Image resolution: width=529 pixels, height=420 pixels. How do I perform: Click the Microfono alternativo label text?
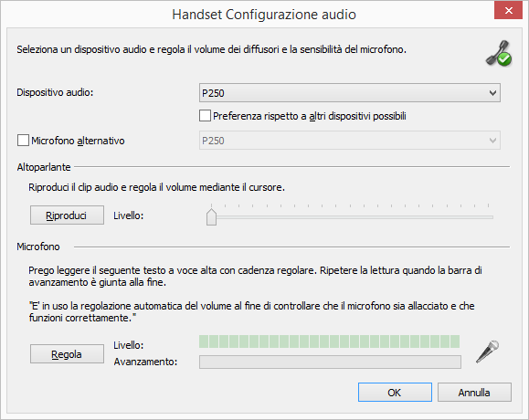78,141
